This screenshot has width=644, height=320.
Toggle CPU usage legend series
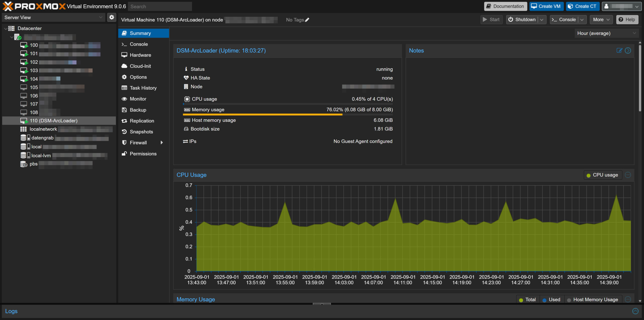(x=602, y=175)
